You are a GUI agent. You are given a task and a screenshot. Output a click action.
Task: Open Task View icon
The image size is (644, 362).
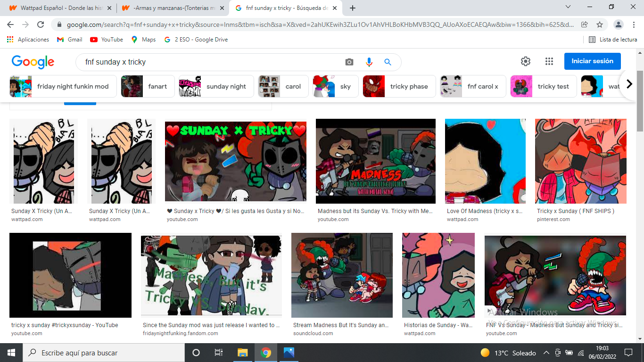[219, 353]
